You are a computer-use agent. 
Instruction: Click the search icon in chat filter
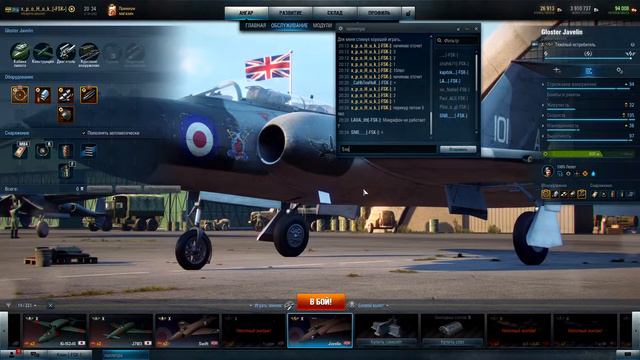point(439,40)
